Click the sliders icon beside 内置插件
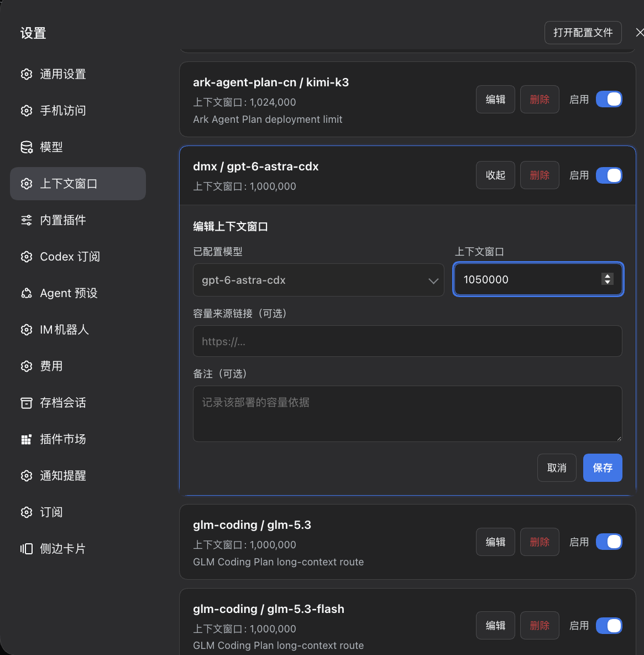The image size is (644, 655). pos(27,220)
